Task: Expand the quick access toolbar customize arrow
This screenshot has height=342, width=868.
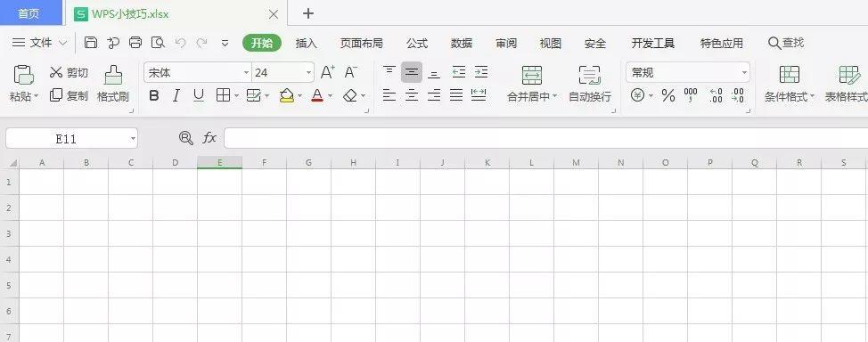Action: (x=225, y=43)
